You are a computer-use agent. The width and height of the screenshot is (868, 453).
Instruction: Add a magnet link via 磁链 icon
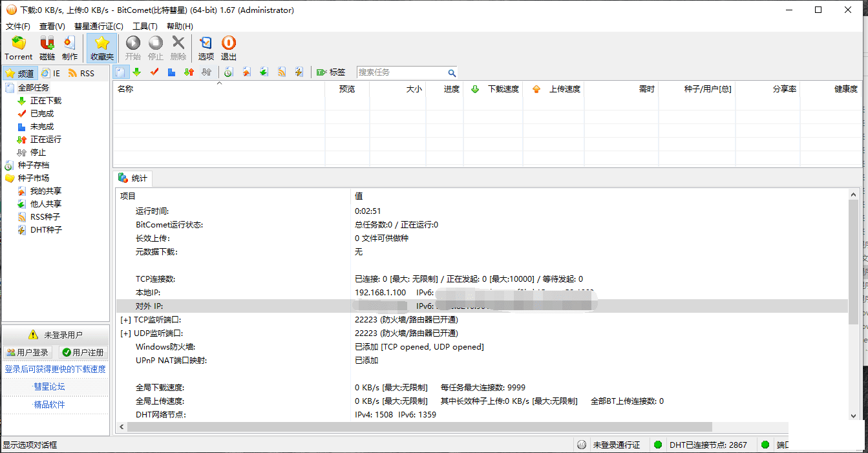click(47, 48)
